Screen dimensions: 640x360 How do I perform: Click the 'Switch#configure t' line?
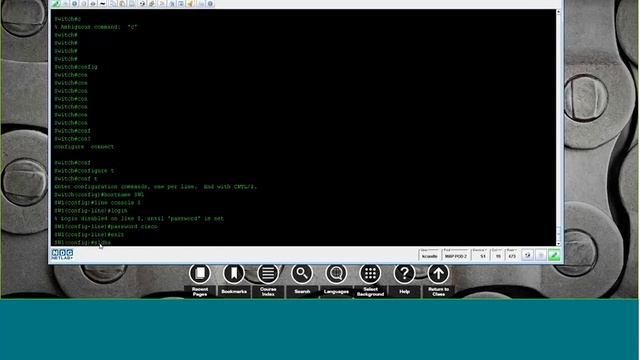pos(84,171)
